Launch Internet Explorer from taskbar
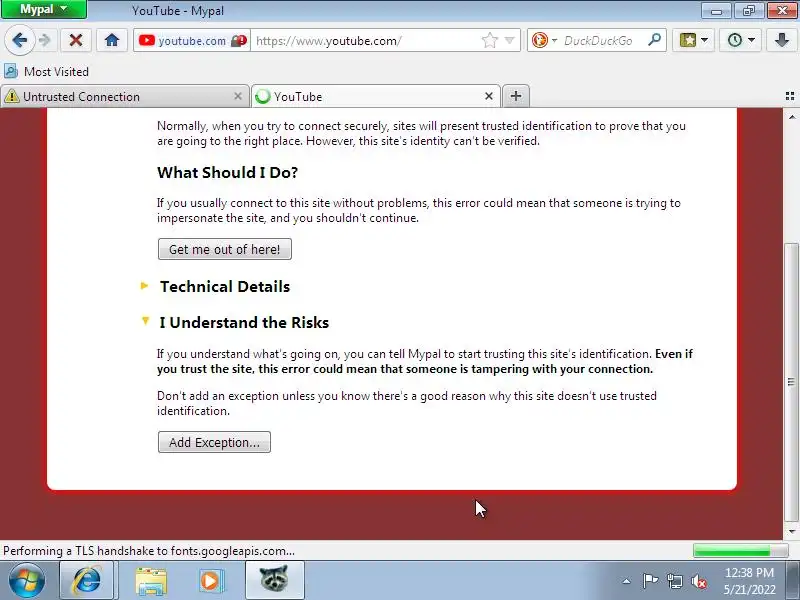The width and height of the screenshot is (800, 600). coord(87,581)
